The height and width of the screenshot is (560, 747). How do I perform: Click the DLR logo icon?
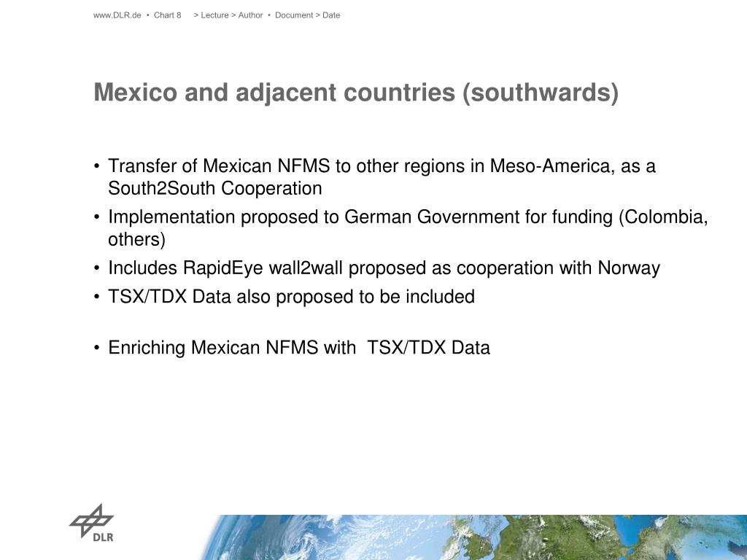(x=92, y=523)
